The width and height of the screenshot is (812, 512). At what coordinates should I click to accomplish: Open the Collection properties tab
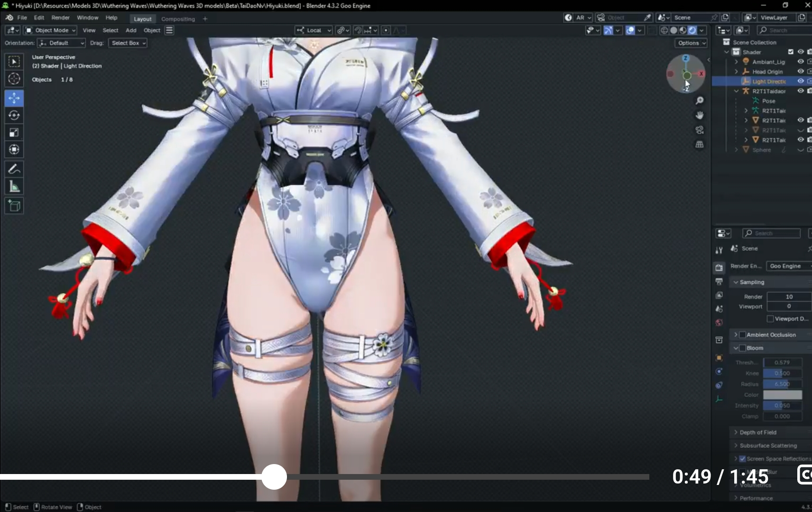[x=719, y=340]
